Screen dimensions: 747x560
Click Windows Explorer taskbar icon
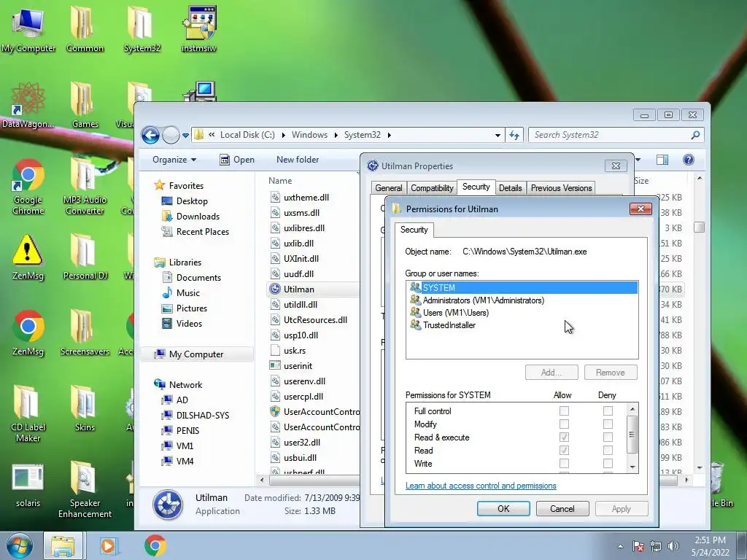tap(63, 545)
